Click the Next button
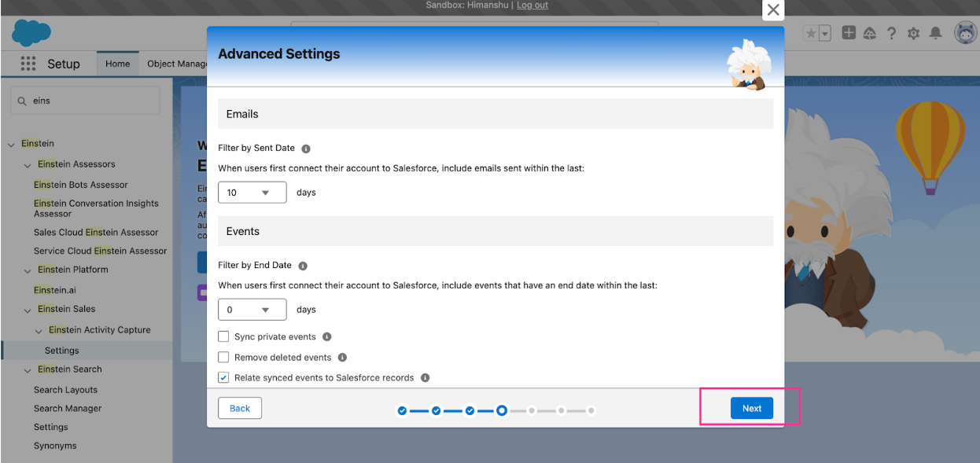The width and height of the screenshot is (980, 463). tap(752, 408)
